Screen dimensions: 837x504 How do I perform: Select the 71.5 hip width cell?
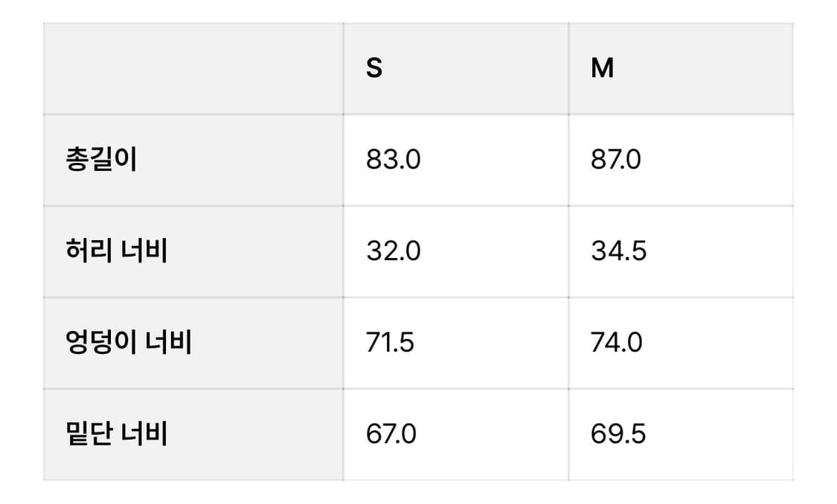pyautogui.click(x=456, y=343)
